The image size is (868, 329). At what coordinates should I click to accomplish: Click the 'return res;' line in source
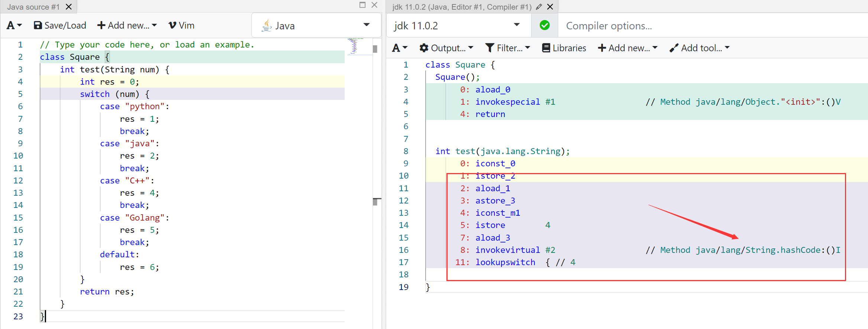pos(107,291)
